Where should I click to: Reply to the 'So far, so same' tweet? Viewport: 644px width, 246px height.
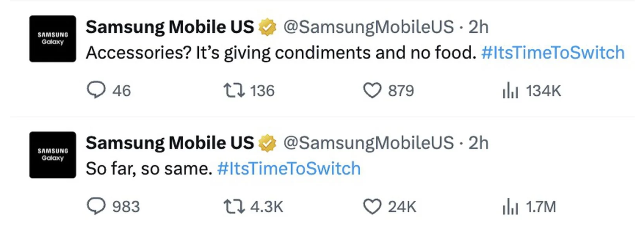point(95,207)
